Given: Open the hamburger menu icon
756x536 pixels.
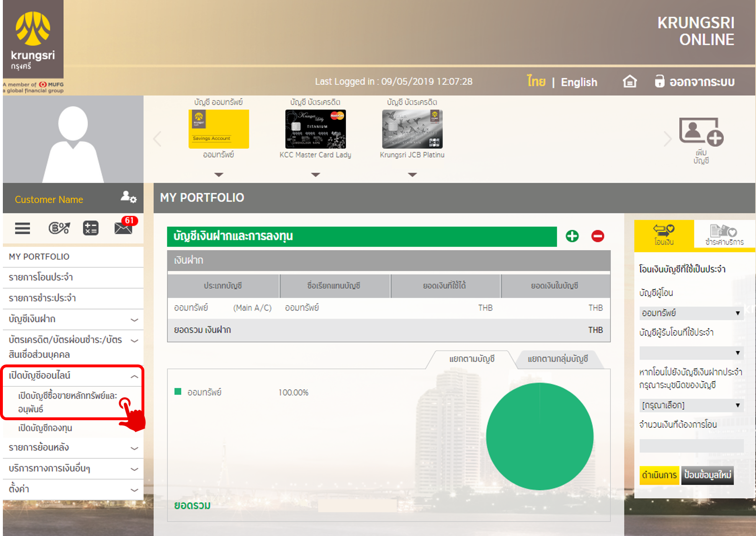Looking at the screenshot, I should [22, 228].
